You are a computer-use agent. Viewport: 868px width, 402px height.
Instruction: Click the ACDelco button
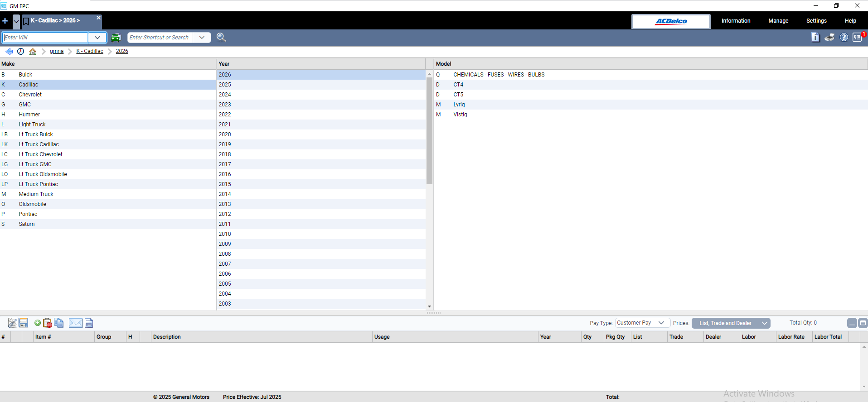point(671,21)
